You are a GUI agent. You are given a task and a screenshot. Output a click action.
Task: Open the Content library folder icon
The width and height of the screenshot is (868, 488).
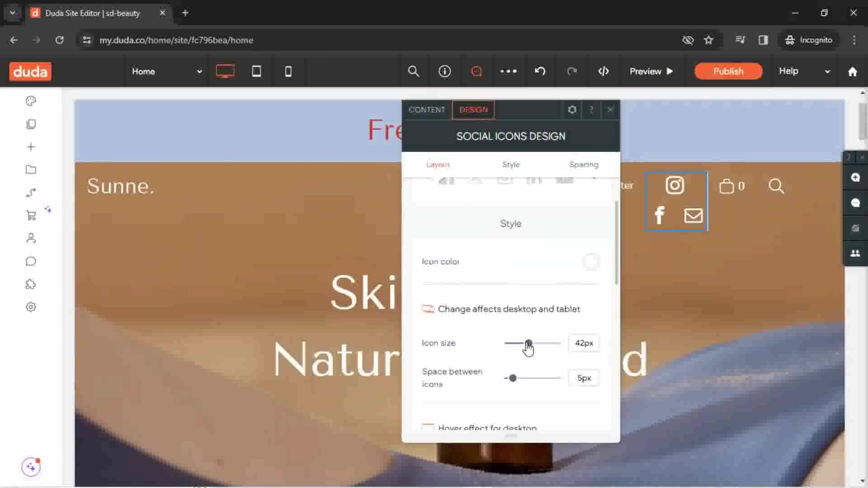pos(31,169)
